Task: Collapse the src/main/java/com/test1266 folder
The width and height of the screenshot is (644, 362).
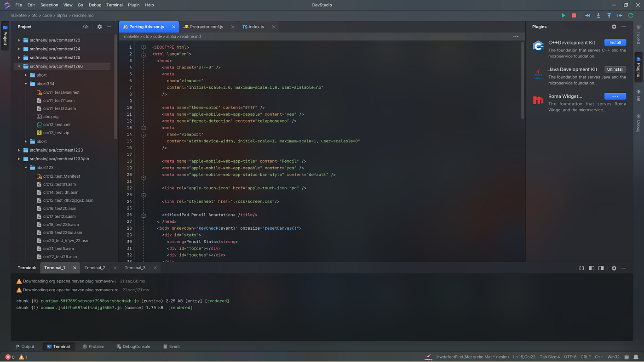Action: (19, 66)
